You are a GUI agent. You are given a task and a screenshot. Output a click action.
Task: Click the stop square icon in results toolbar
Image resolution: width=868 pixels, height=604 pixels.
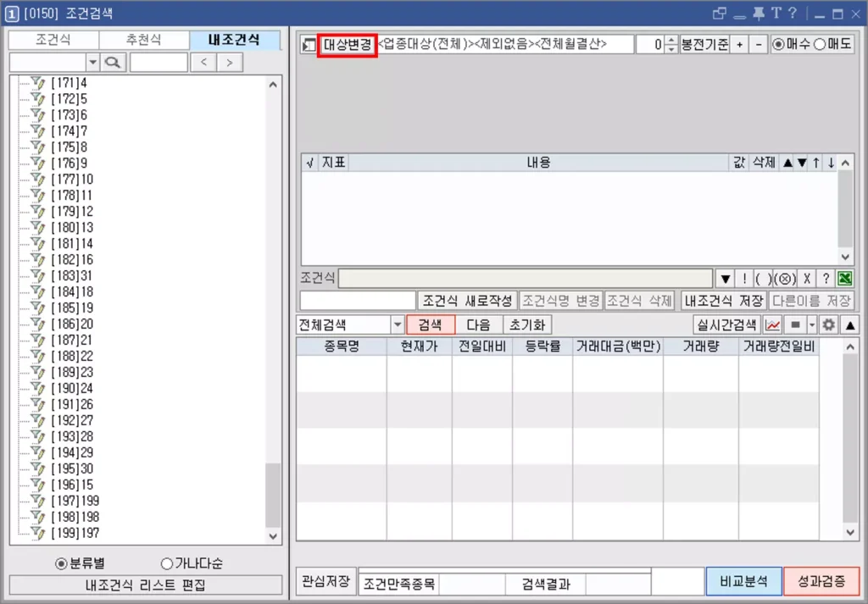[795, 324]
